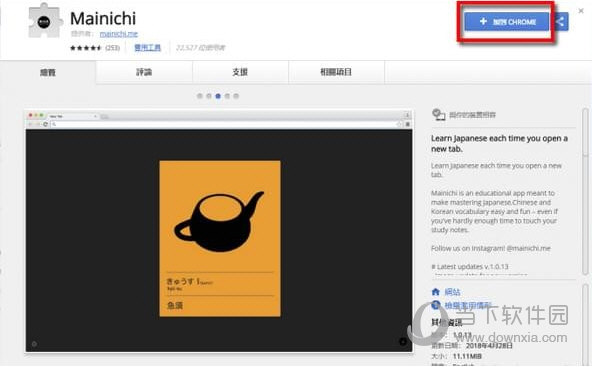The height and width of the screenshot is (367, 592).
Task: Select the third highlighted carousel dot
Action: pyautogui.click(x=218, y=96)
